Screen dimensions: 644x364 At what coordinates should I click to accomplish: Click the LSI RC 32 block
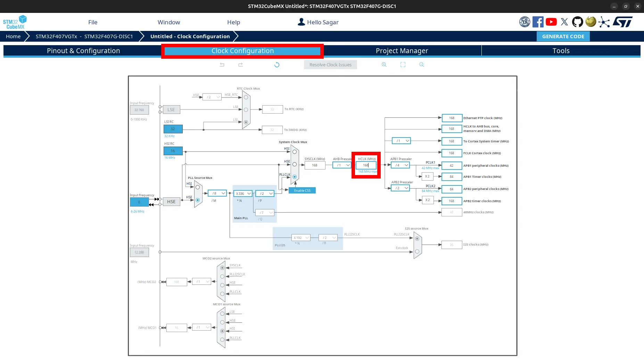point(173,129)
